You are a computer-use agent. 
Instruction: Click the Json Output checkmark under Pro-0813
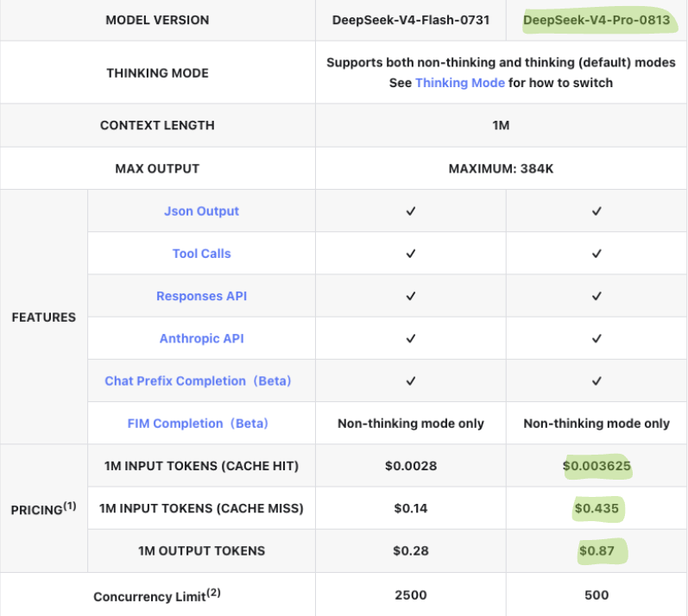[596, 211]
